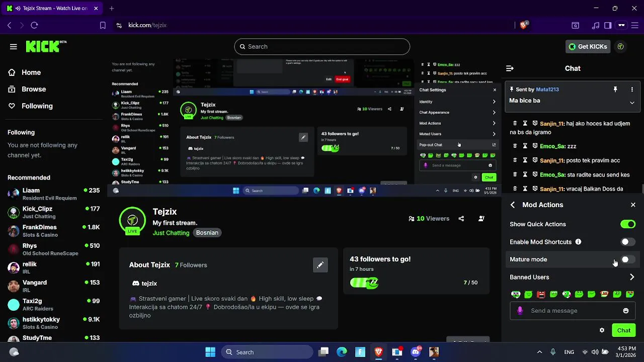Open a new browser tab
The image size is (644, 362).
[x=112, y=9]
